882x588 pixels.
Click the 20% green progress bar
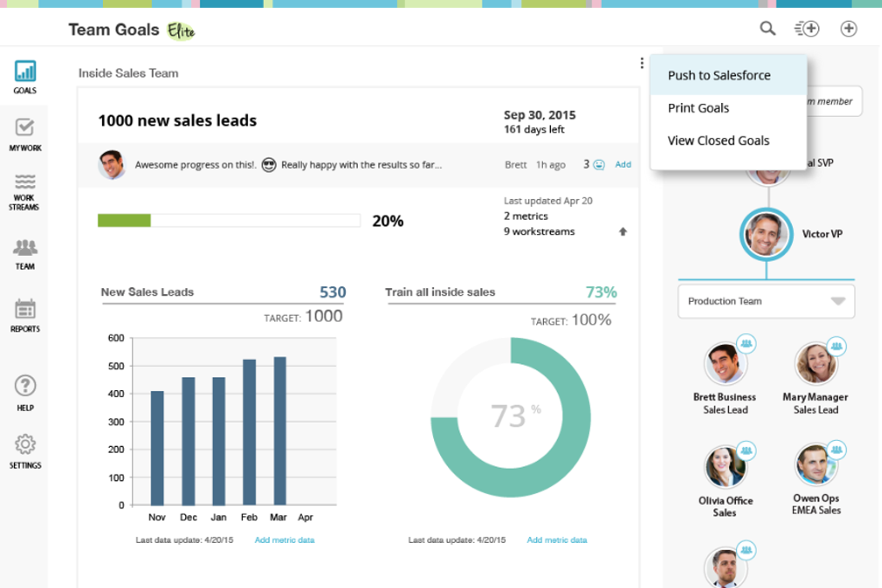tap(124, 220)
